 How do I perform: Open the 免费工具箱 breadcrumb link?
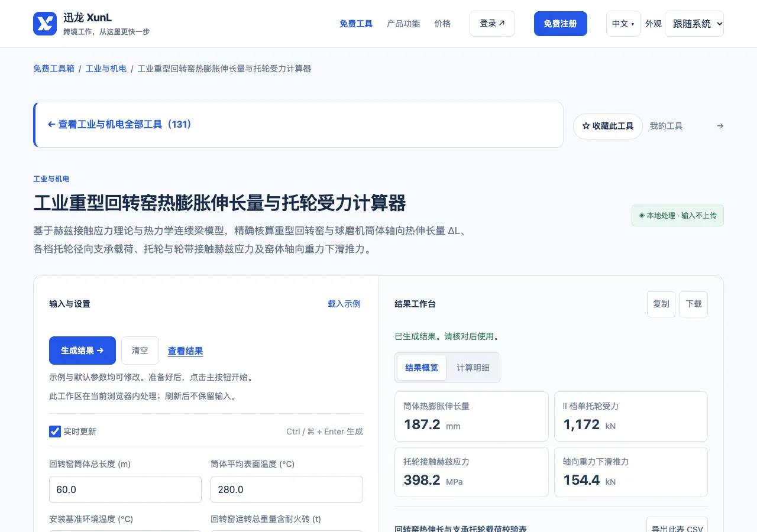[54, 69]
